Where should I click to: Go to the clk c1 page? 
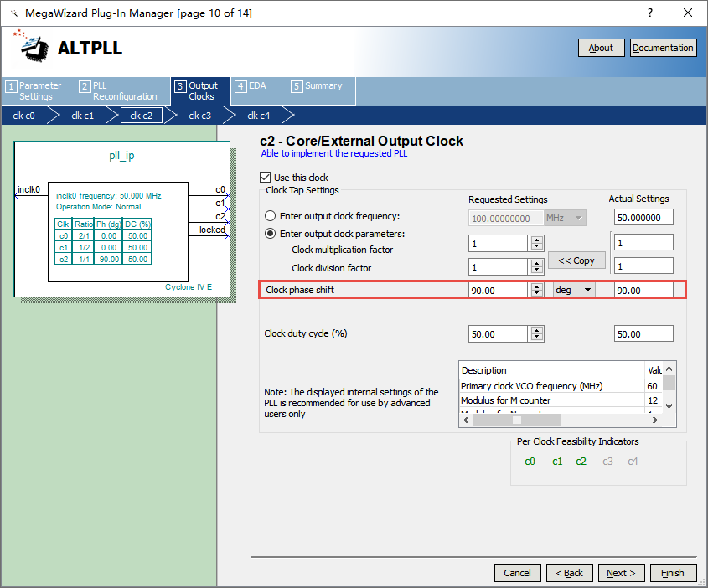(83, 116)
